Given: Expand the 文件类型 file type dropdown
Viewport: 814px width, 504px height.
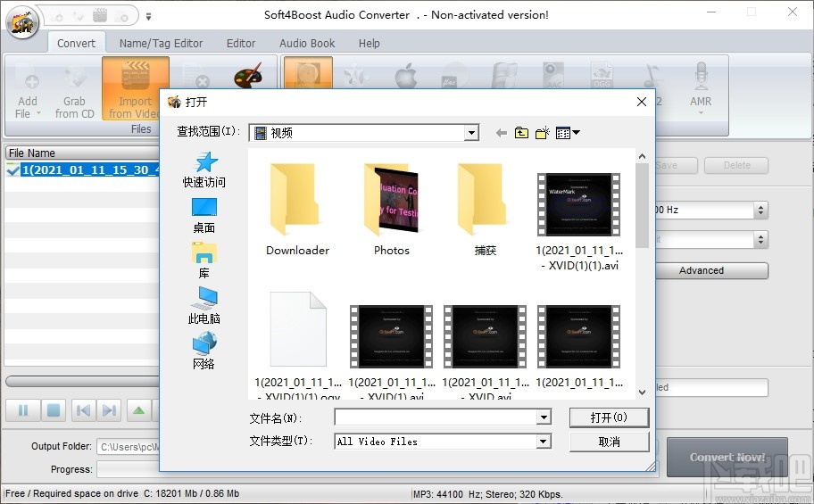Looking at the screenshot, I should (544, 442).
